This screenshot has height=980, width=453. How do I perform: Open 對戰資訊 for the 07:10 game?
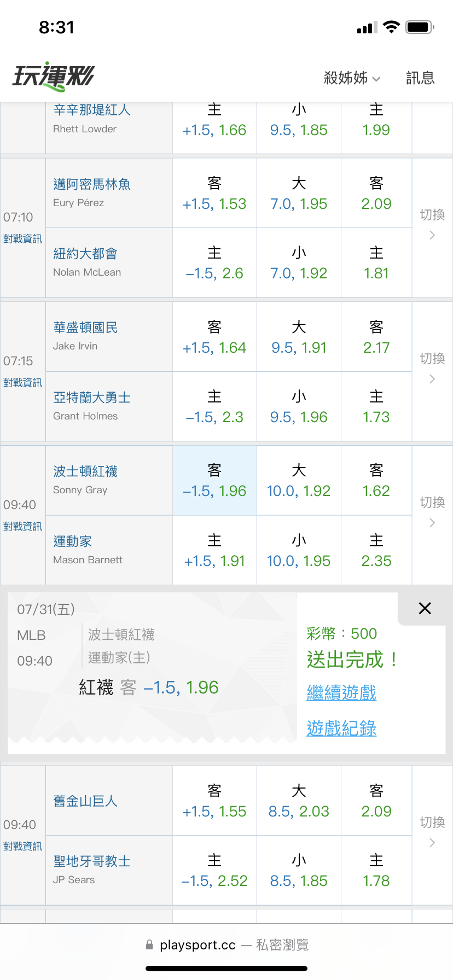tap(22, 239)
